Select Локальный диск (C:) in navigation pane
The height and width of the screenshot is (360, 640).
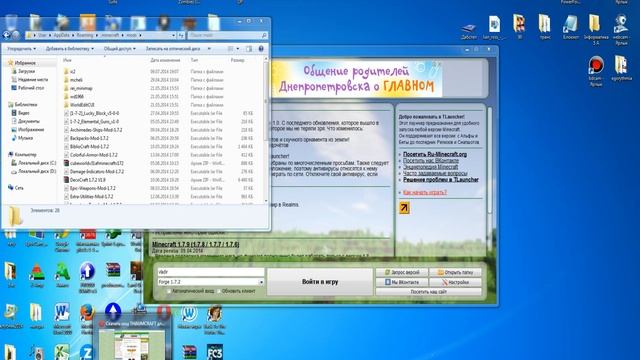point(33,163)
